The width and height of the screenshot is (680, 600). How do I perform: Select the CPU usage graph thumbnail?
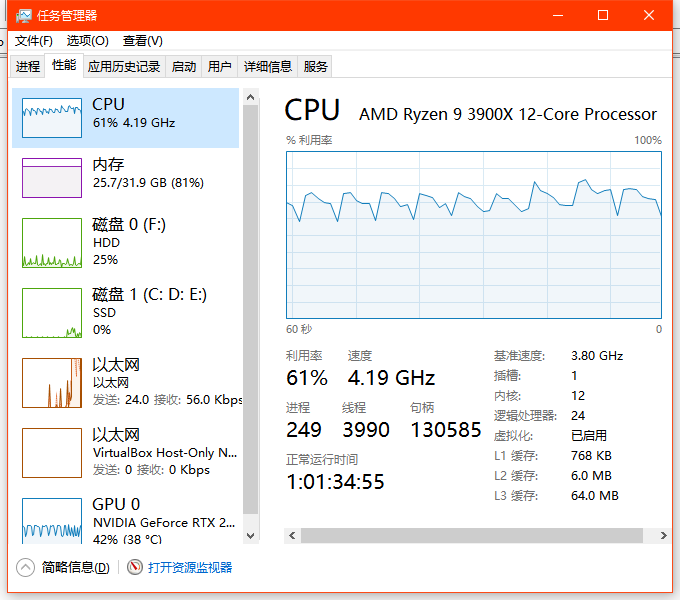52,118
